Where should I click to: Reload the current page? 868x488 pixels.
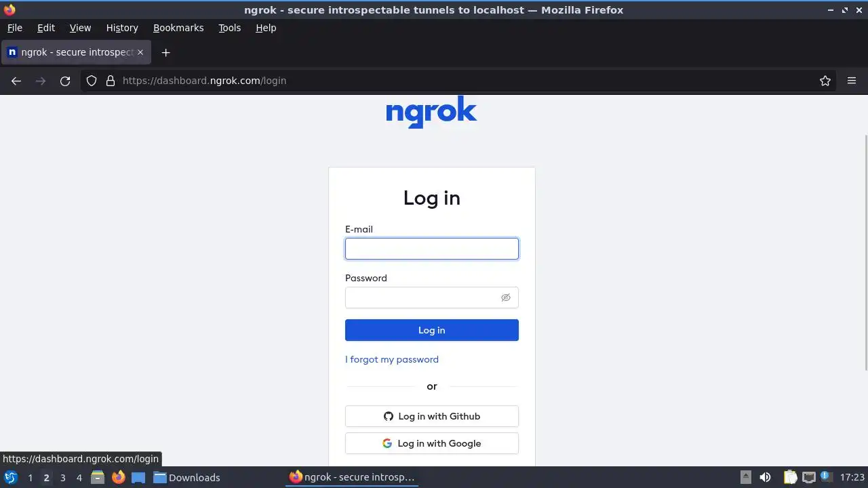point(65,81)
